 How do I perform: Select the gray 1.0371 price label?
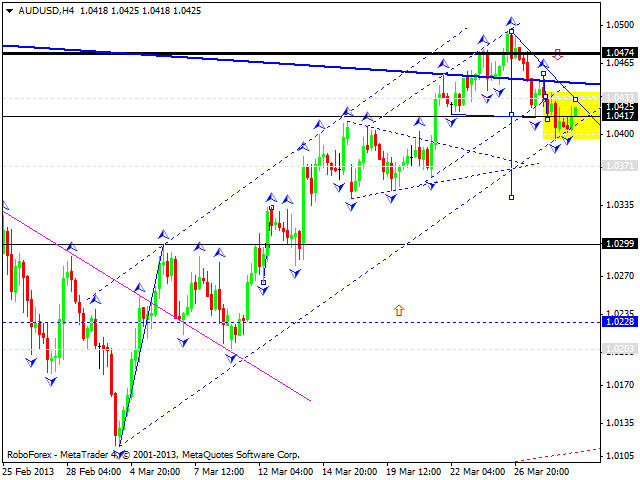coord(621,165)
